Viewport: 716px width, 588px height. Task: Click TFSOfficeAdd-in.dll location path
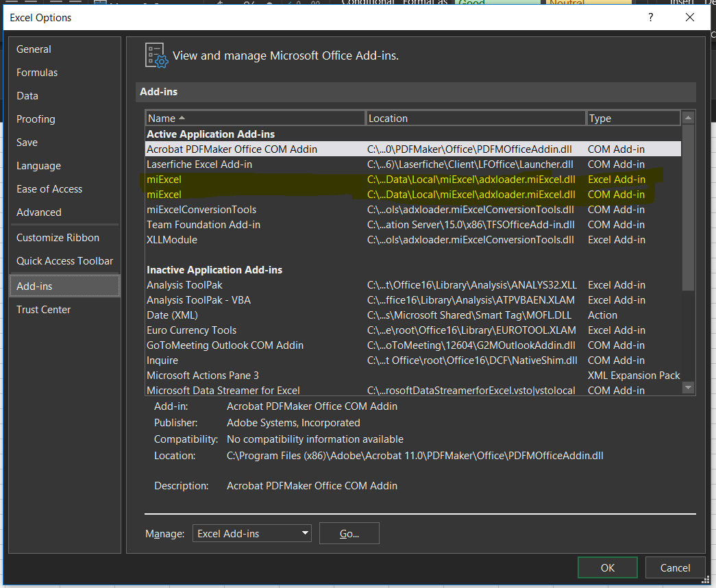point(471,224)
